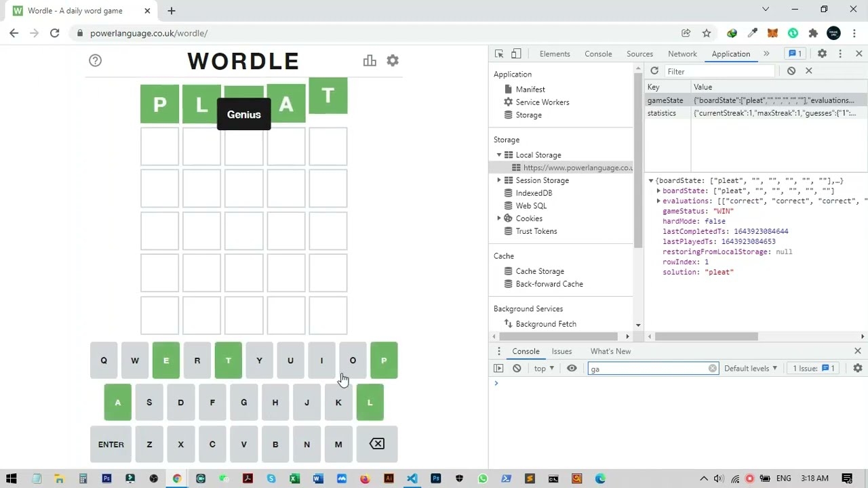The image size is (868, 488).
Task: Clear the console with the ban icon
Action: coord(517,368)
